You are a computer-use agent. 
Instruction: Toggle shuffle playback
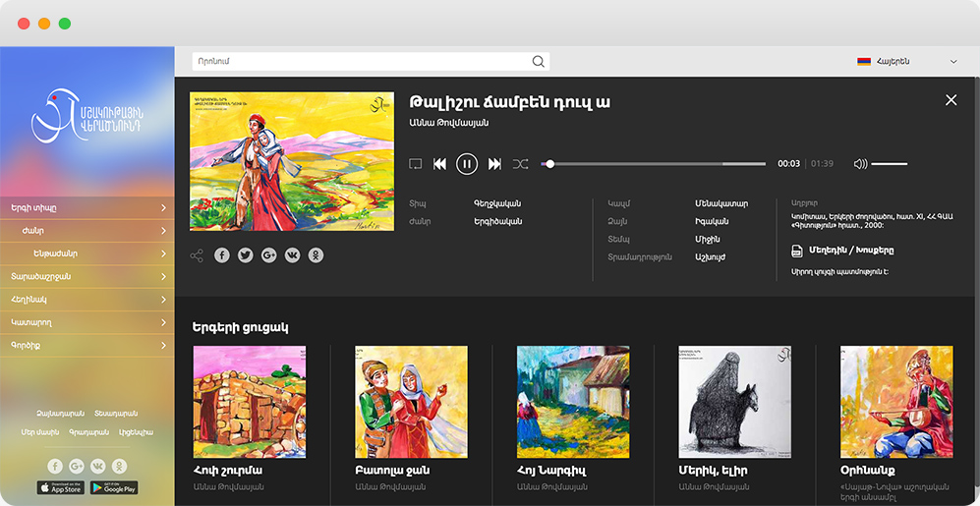pos(521,164)
